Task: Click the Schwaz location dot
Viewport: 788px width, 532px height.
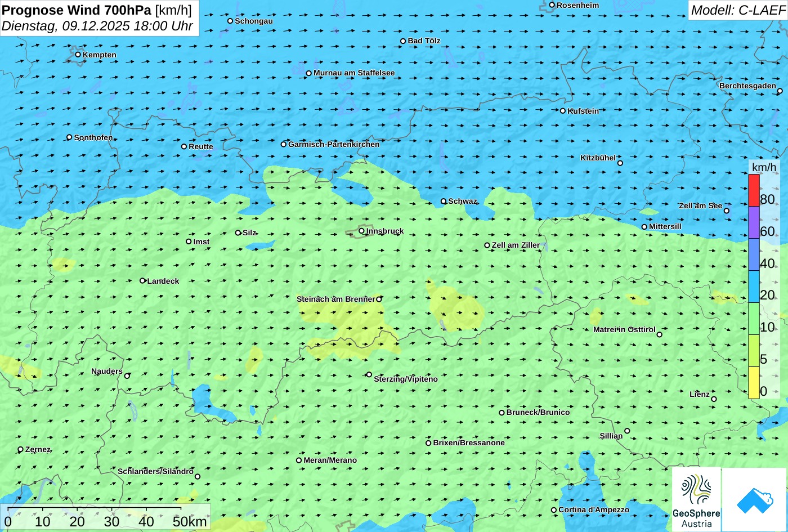Action: pyautogui.click(x=443, y=201)
